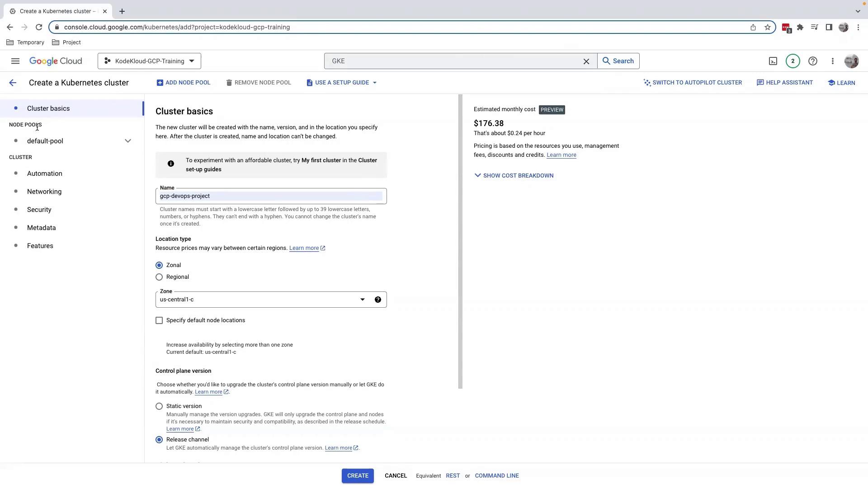Click the Zone field help tooltip icon

[x=378, y=300]
